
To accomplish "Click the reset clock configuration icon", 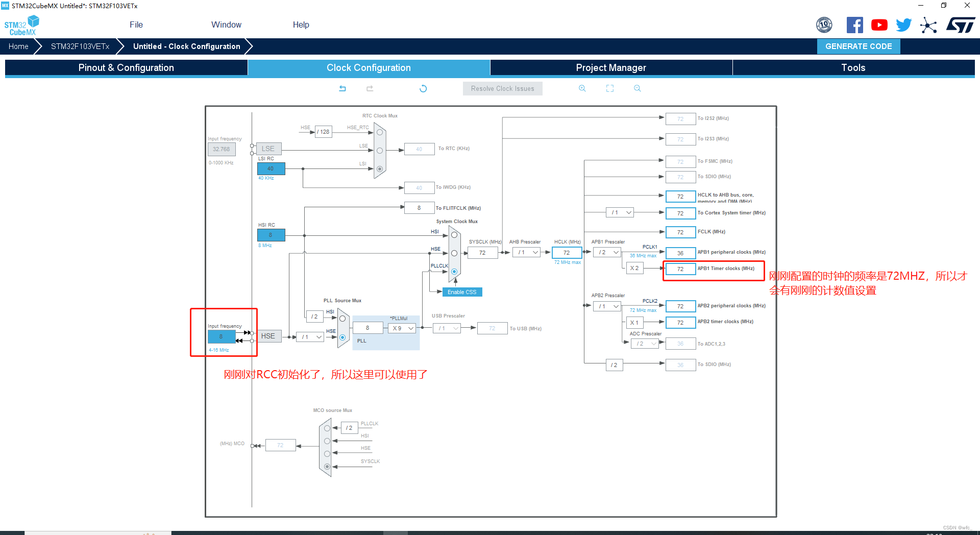I will click(423, 88).
